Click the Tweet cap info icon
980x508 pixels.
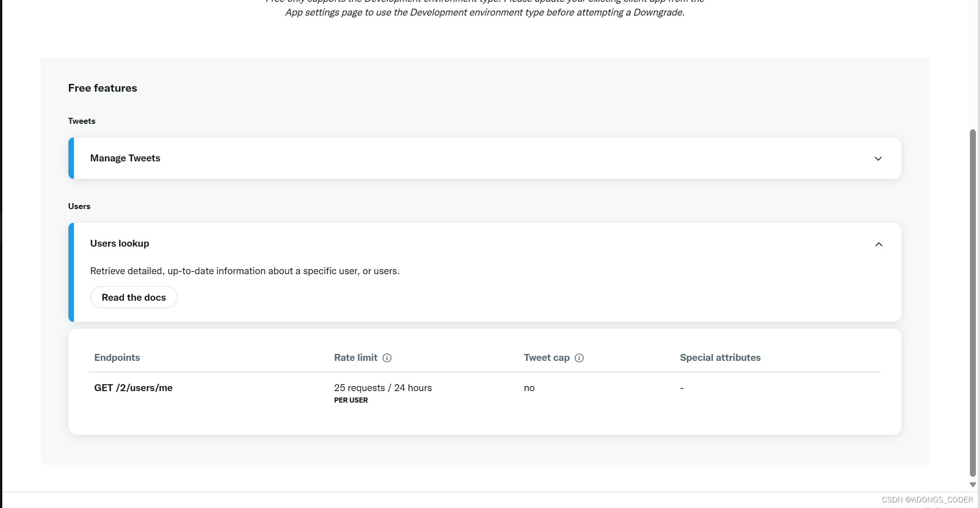pyautogui.click(x=579, y=358)
